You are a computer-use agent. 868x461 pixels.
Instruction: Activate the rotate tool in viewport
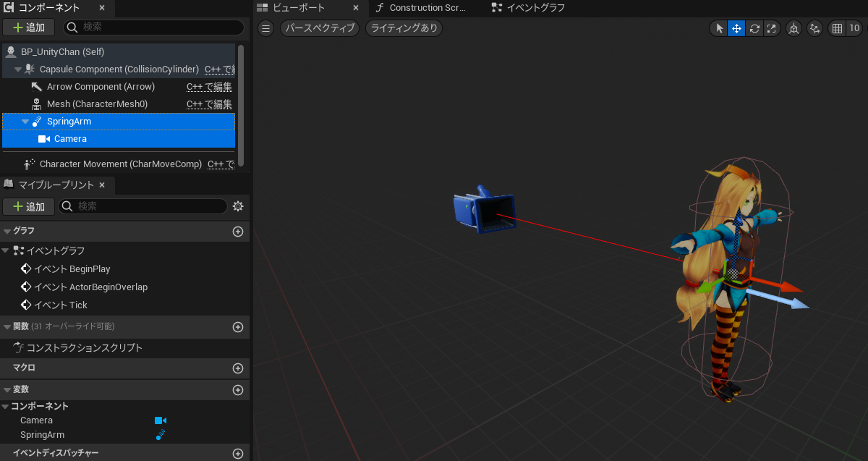(754, 28)
